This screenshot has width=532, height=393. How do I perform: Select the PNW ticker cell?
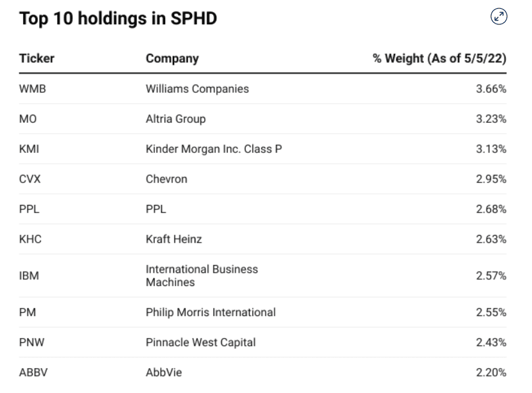pos(31,342)
